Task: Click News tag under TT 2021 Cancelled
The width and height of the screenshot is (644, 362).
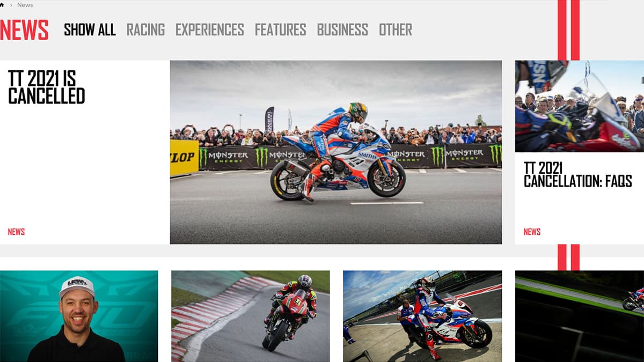Action: (x=16, y=232)
